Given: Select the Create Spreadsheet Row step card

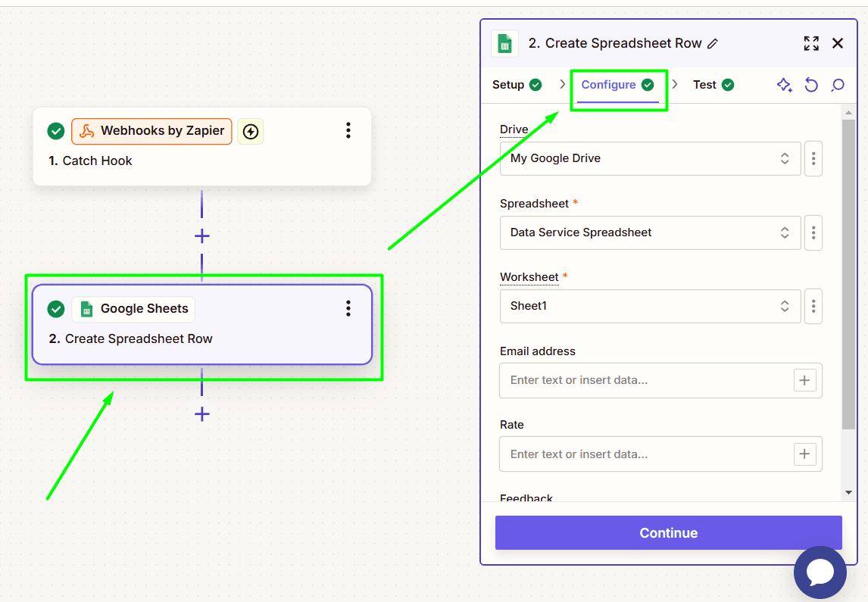Looking at the screenshot, I should (x=202, y=325).
